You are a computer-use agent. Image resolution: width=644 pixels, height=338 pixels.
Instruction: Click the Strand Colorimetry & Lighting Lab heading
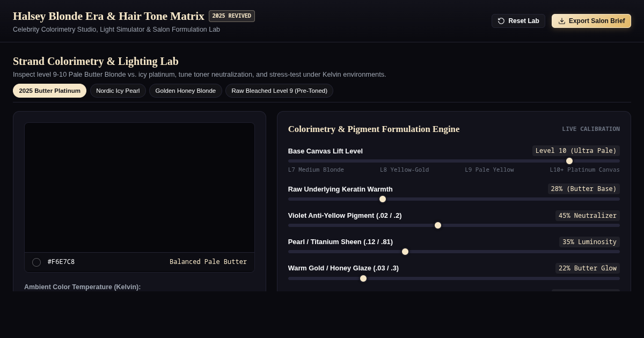pyautogui.click(x=96, y=61)
